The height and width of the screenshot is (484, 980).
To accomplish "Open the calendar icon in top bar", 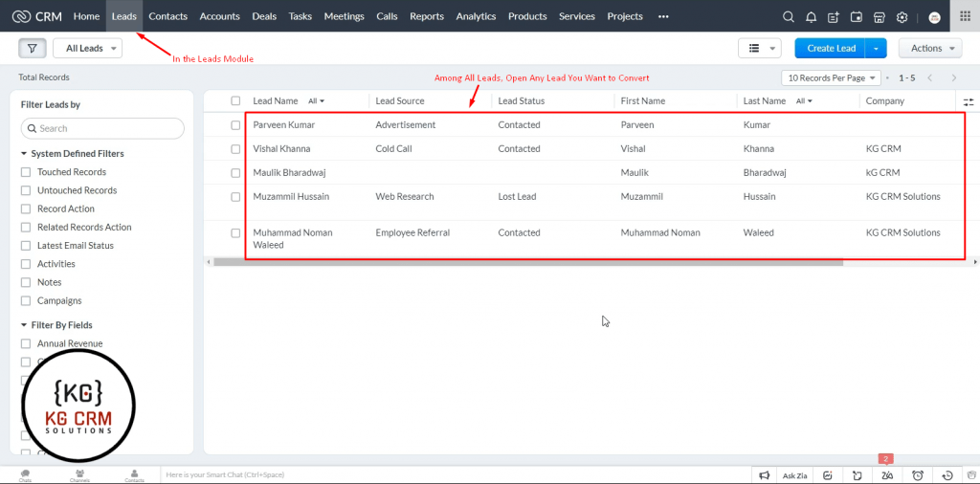I will [x=857, y=17].
